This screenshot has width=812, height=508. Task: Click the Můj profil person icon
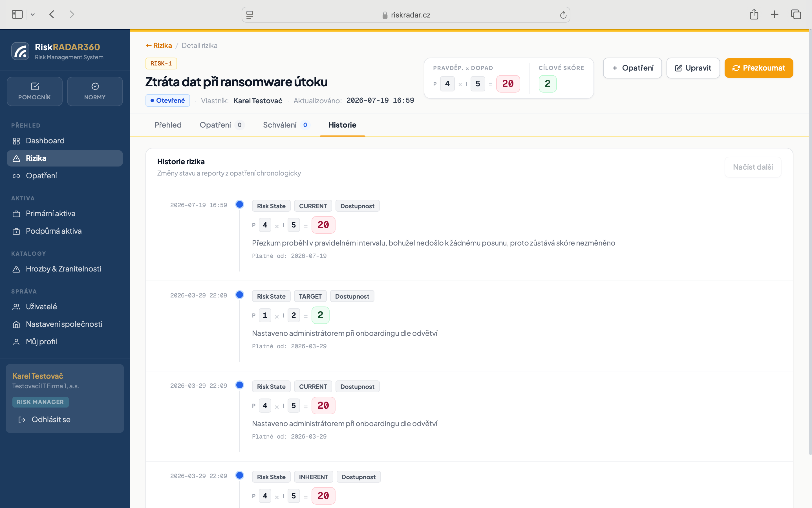click(16, 342)
